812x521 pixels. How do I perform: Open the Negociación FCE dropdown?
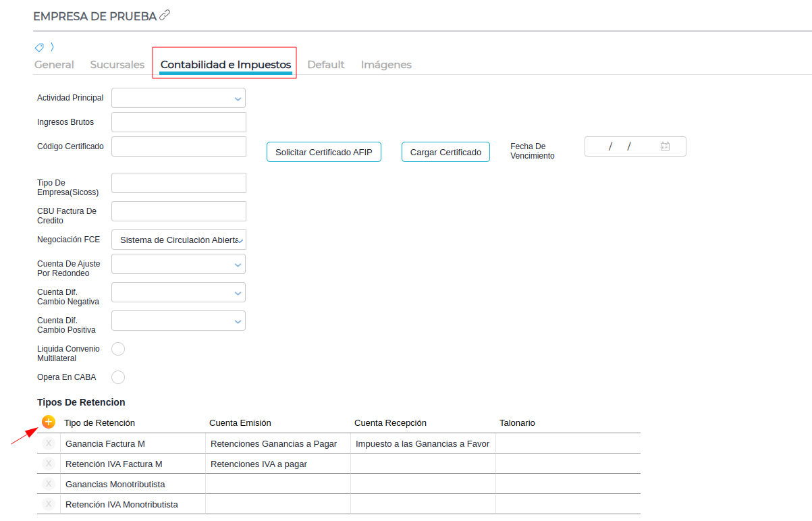tap(178, 240)
